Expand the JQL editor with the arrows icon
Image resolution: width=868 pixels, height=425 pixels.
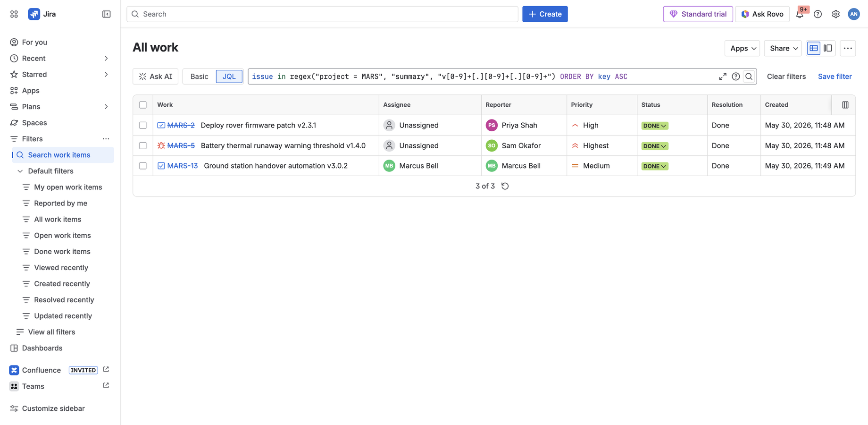tap(723, 76)
